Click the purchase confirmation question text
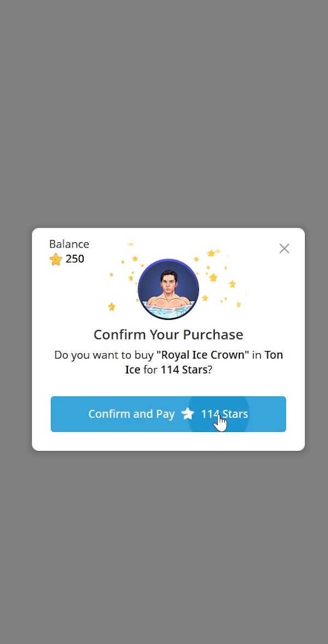This screenshot has width=328, height=644. (x=168, y=362)
